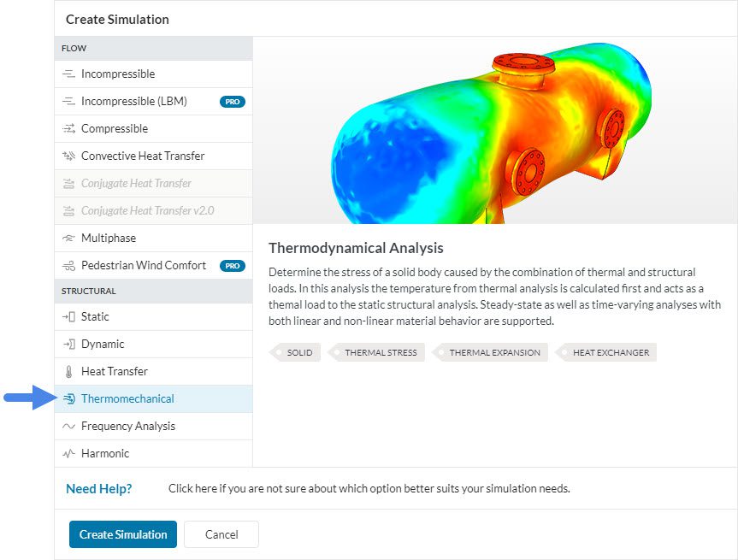Select Thermomechanical analysis type

click(x=127, y=399)
